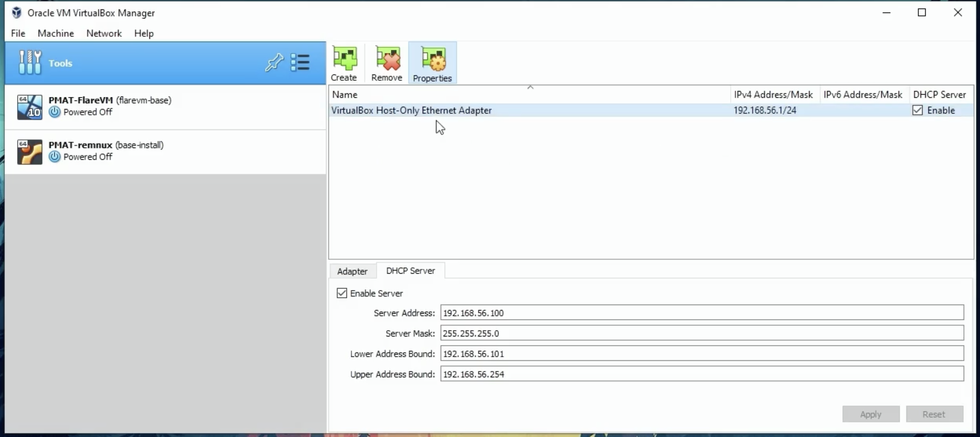Uncheck the Enable Server checkbox
Viewport: 980px width, 437px height.
click(x=342, y=293)
